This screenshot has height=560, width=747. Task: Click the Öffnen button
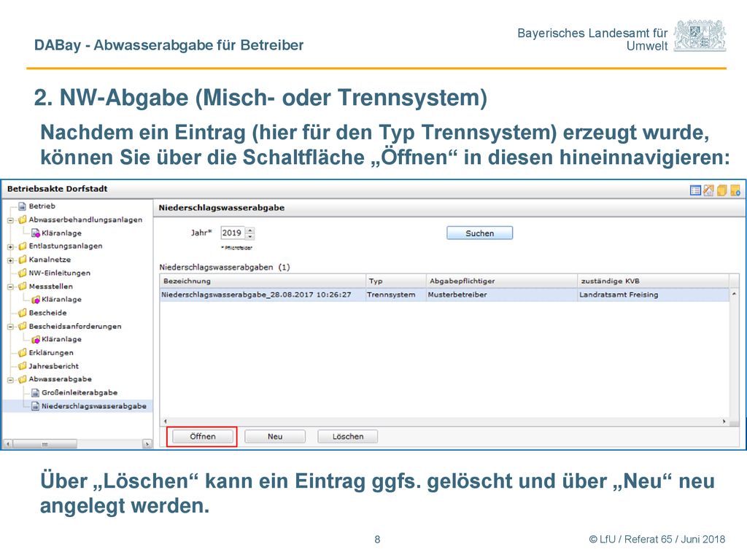pyautogui.click(x=203, y=437)
